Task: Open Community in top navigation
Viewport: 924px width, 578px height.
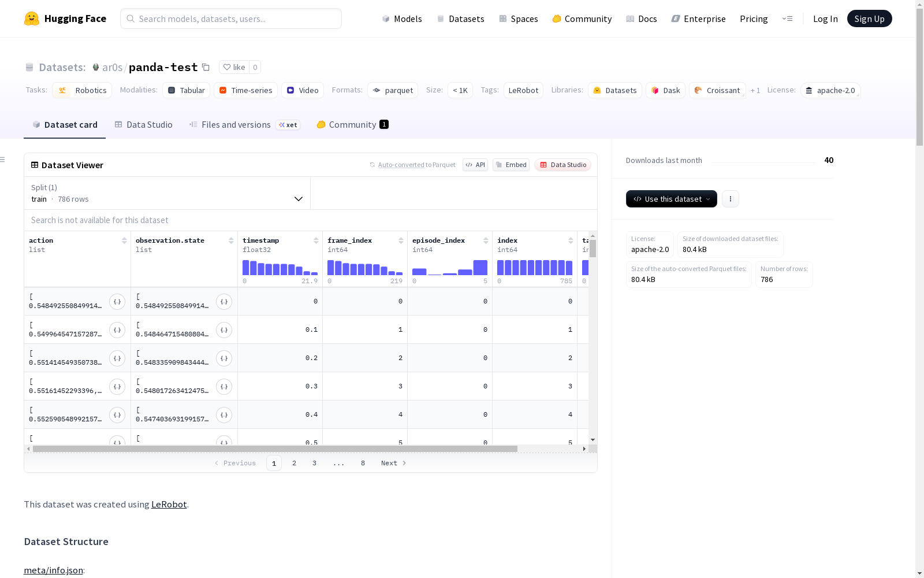Action: tap(582, 18)
